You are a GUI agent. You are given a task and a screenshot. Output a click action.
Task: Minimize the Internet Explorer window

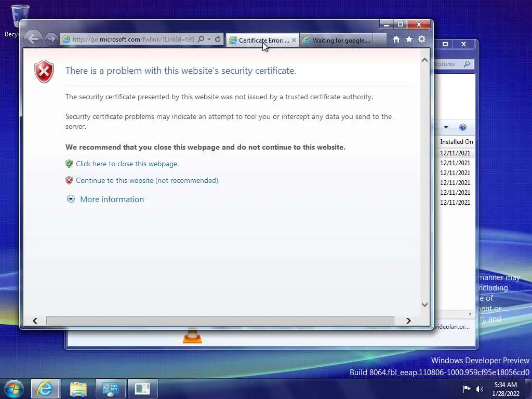pos(386,24)
